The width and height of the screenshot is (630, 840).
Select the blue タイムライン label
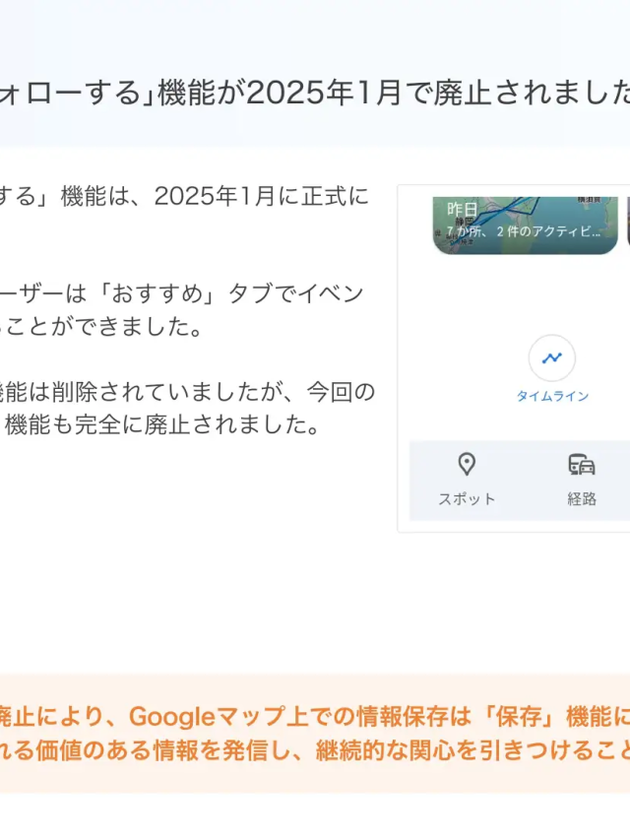[552, 396]
